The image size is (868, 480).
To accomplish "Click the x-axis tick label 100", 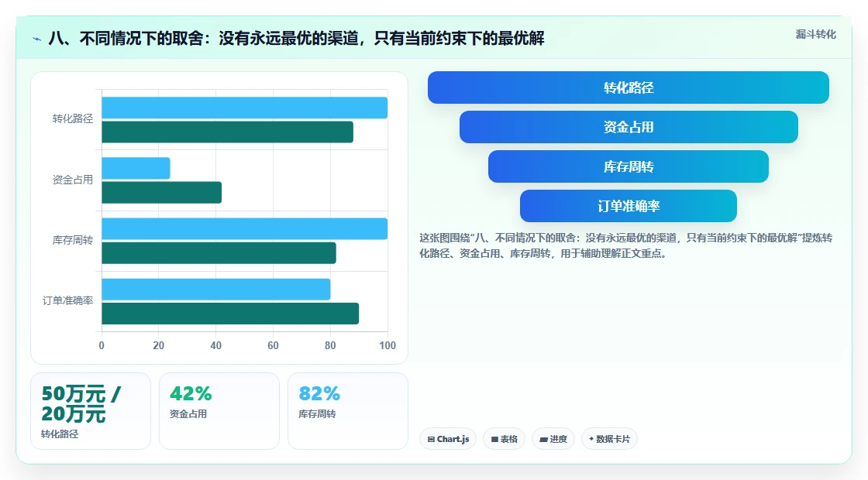I will pyautogui.click(x=387, y=345).
